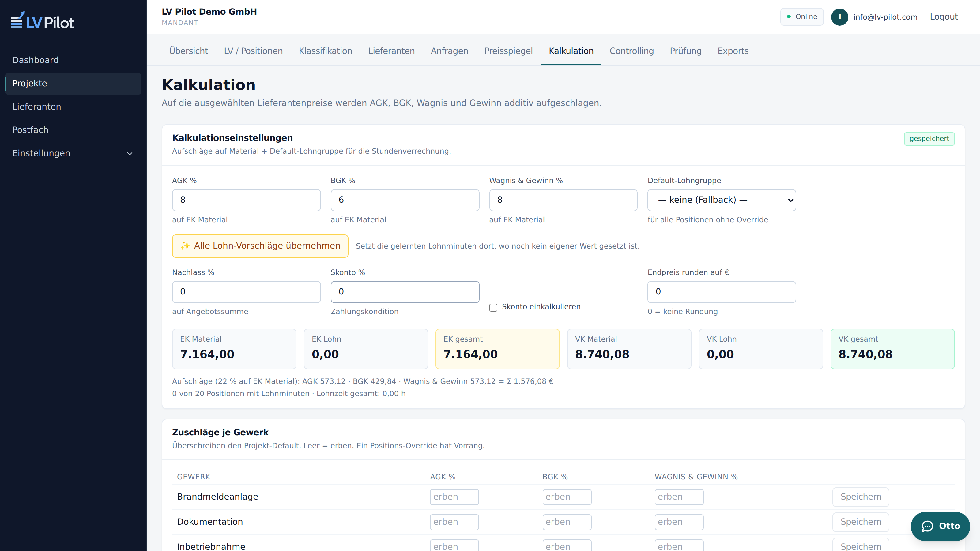Viewport: 980px width, 551px height.
Task: Click the EK Material card 7.164,00
Action: (234, 349)
